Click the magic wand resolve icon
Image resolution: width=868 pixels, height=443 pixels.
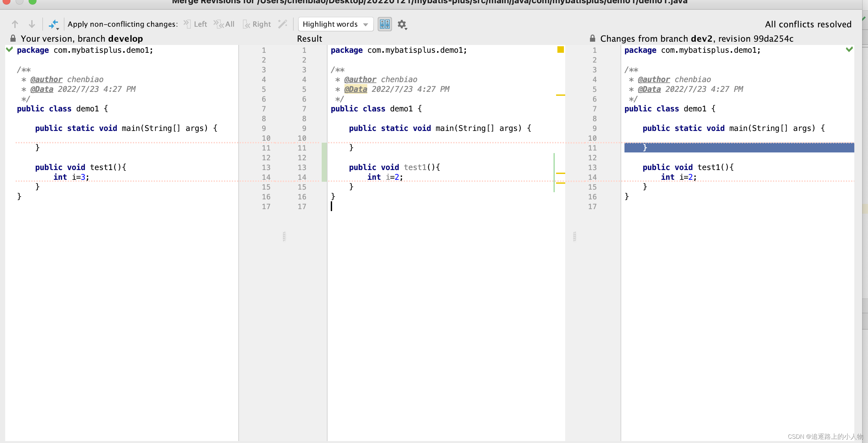(x=282, y=24)
